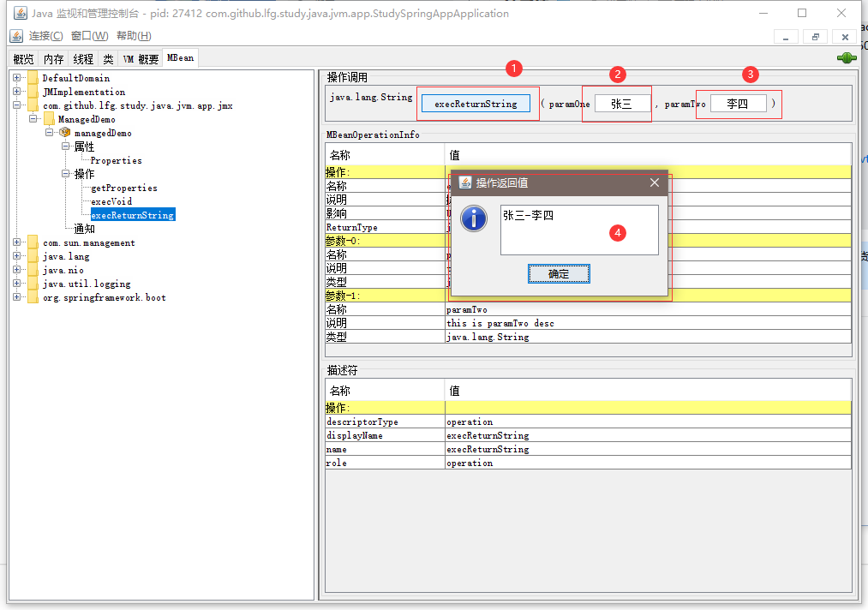Open the 帮助(H) menu
The image size is (868, 610).
[134, 36]
